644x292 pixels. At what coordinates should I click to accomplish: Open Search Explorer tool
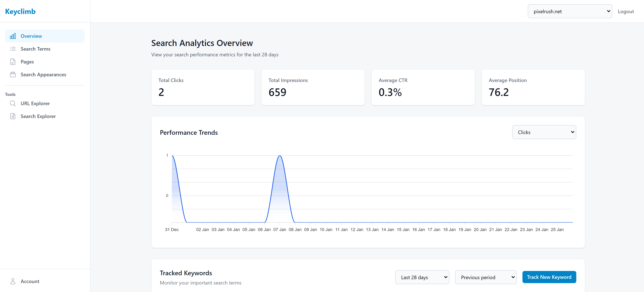(45, 116)
